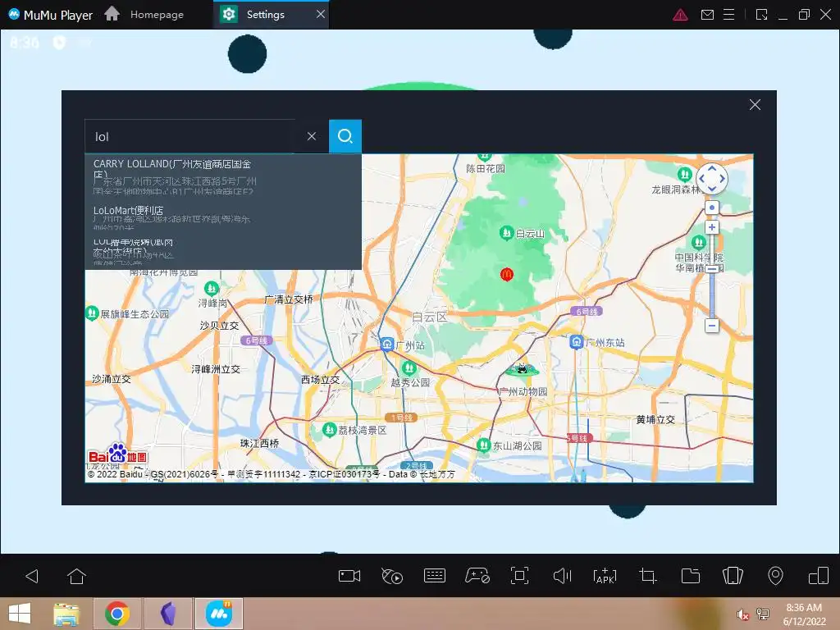Click the 越秀公园 park marker

(409, 368)
